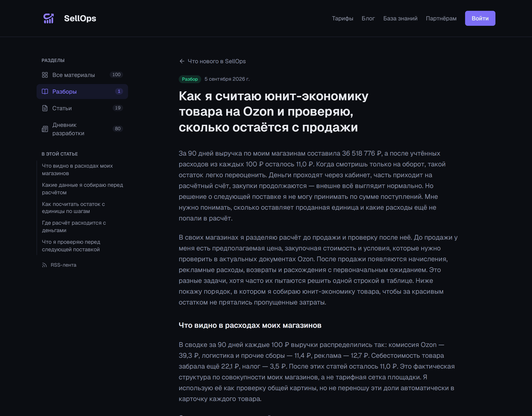Click the count badge 19

pos(118,108)
